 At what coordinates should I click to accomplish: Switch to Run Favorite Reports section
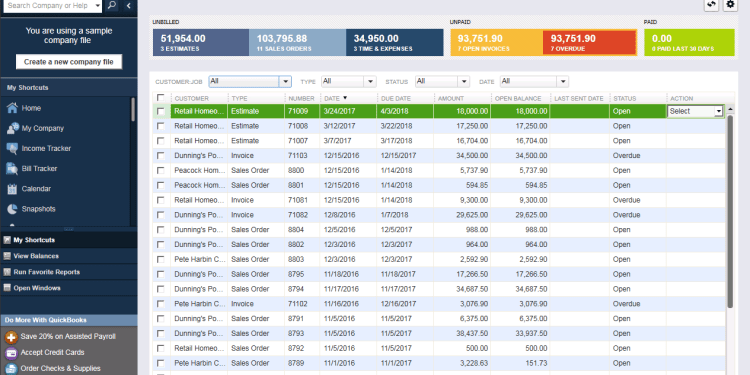(x=68, y=272)
